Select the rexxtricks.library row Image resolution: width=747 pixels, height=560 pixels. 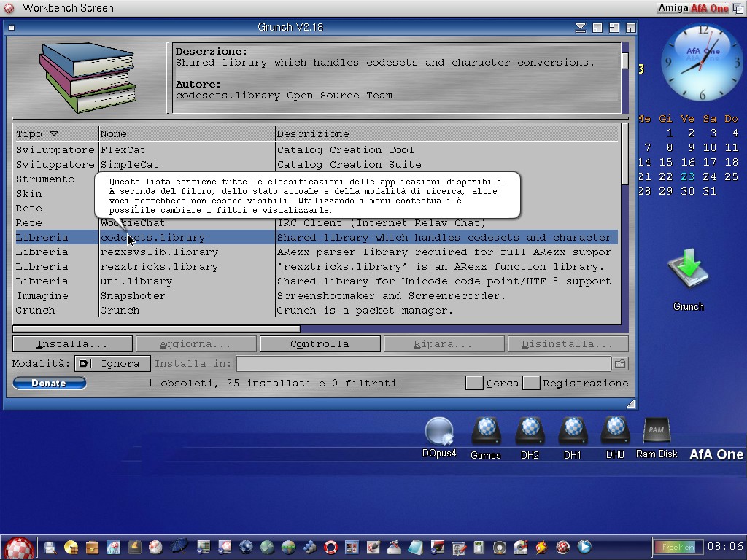[159, 267]
